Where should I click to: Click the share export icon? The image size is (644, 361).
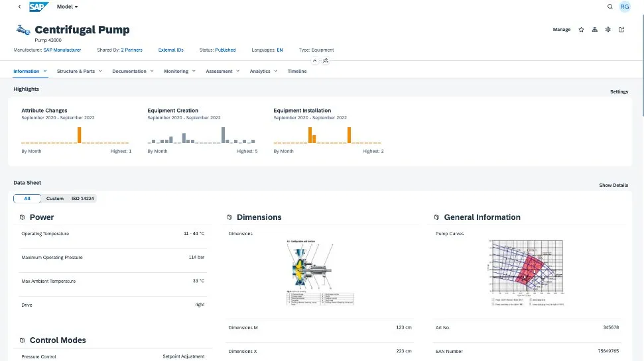click(621, 30)
